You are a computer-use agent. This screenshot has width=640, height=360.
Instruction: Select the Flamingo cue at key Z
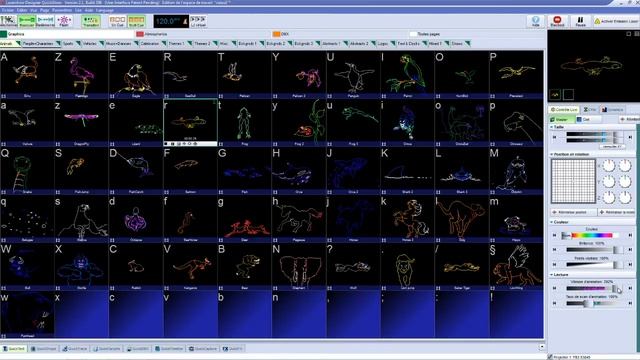[81, 75]
